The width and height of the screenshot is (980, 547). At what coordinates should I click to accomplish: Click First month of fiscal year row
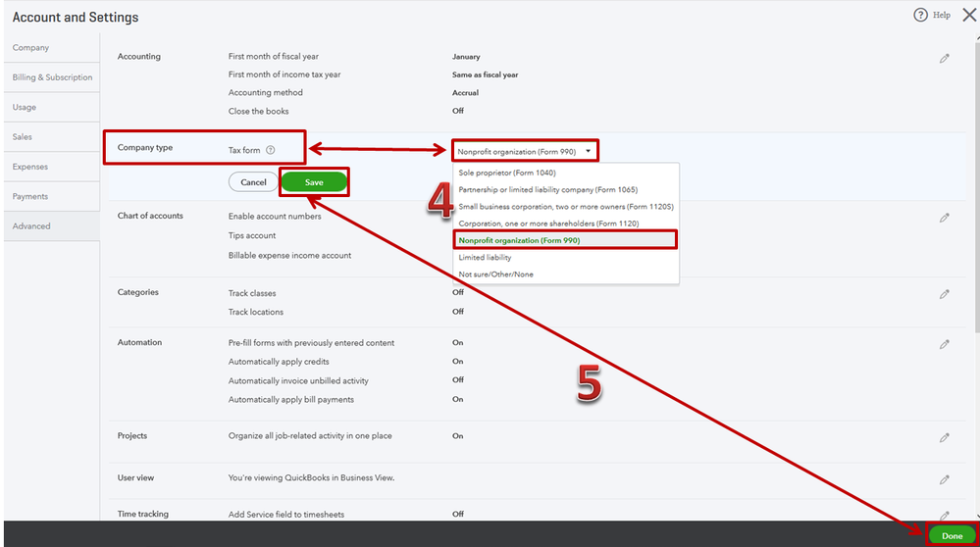click(x=273, y=56)
